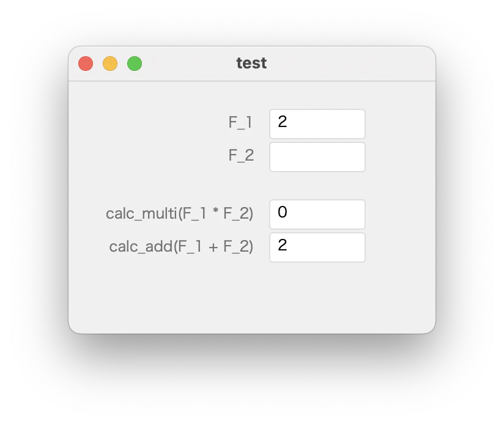
Task: Click the F_2 label text
Action: coord(241,156)
